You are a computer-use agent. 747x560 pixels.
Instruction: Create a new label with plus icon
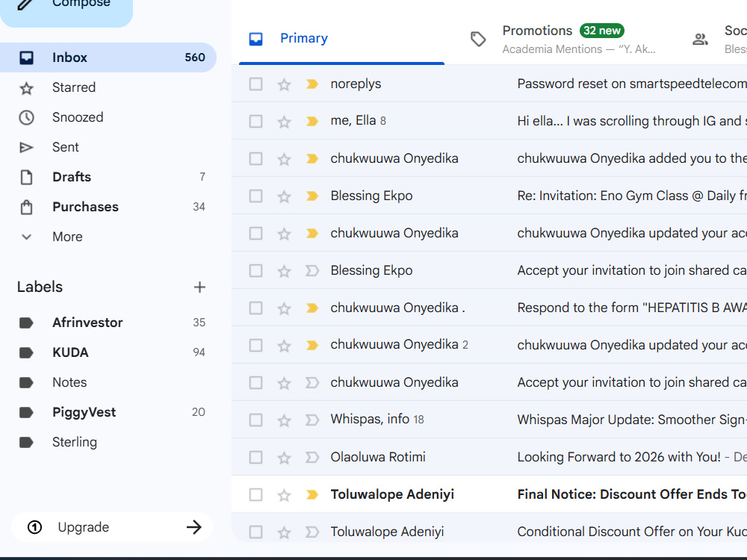[x=199, y=287]
